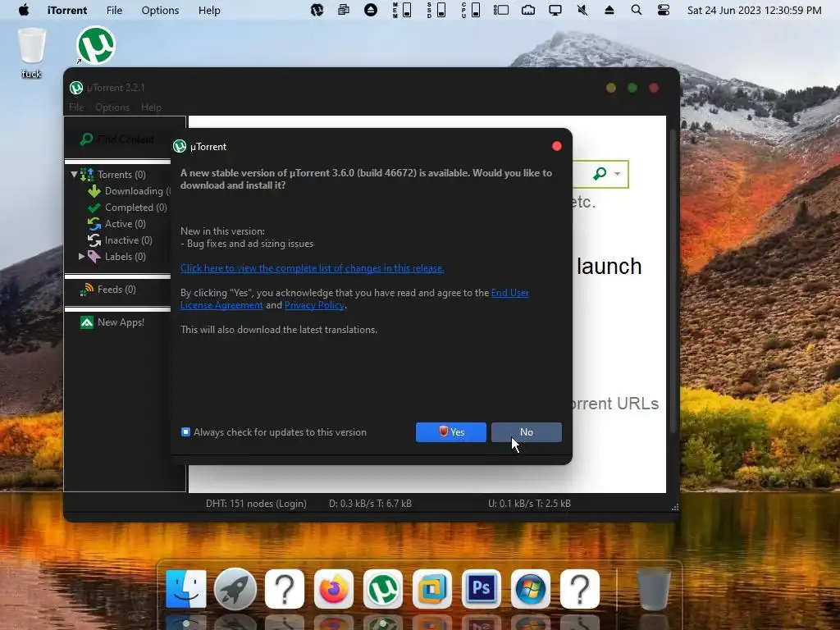Open Finder from the dock
The image size is (840, 630).
tap(186, 589)
